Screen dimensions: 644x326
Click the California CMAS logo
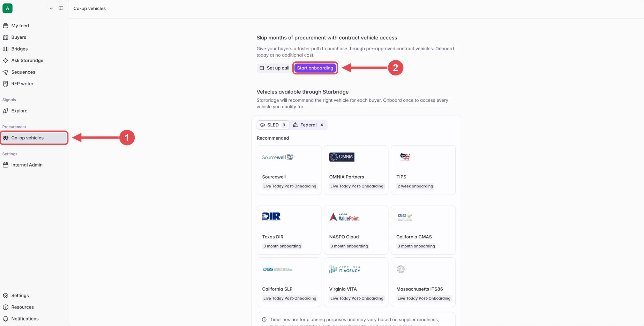click(x=405, y=217)
